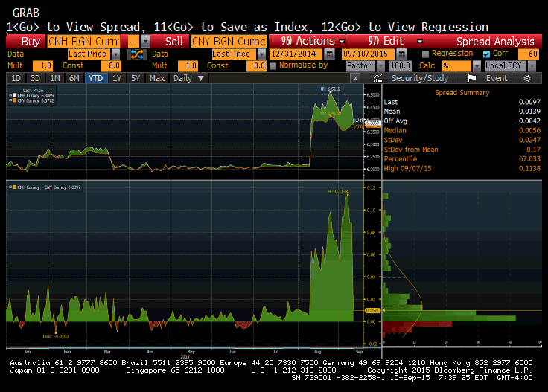Edit the Sell side Mult value 1.0
This screenshot has width=548, height=392.
pyautogui.click(x=188, y=66)
